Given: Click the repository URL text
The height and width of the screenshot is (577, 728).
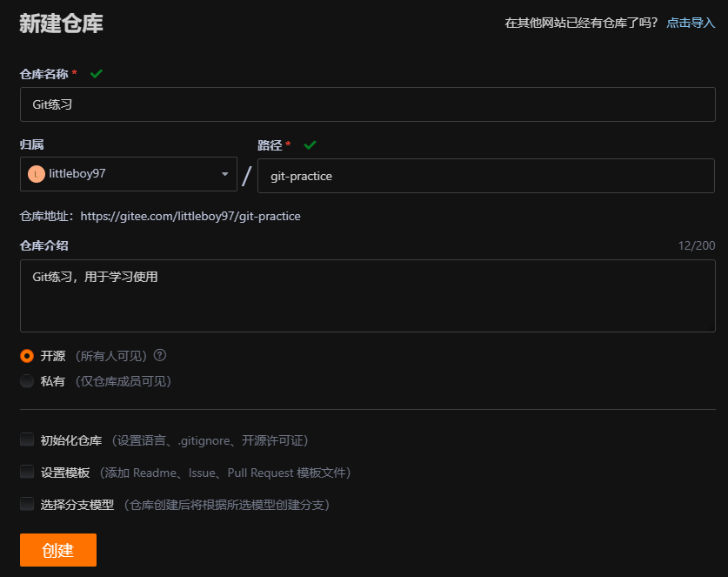Looking at the screenshot, I should click(190, 217).
